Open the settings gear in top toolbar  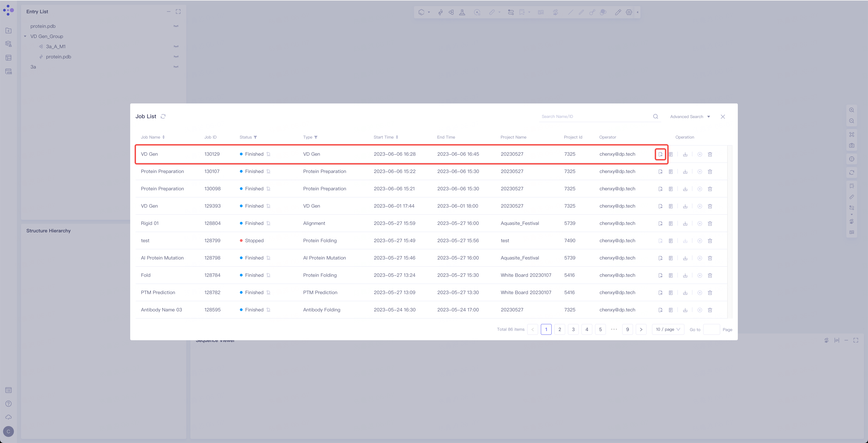point(629,12)
